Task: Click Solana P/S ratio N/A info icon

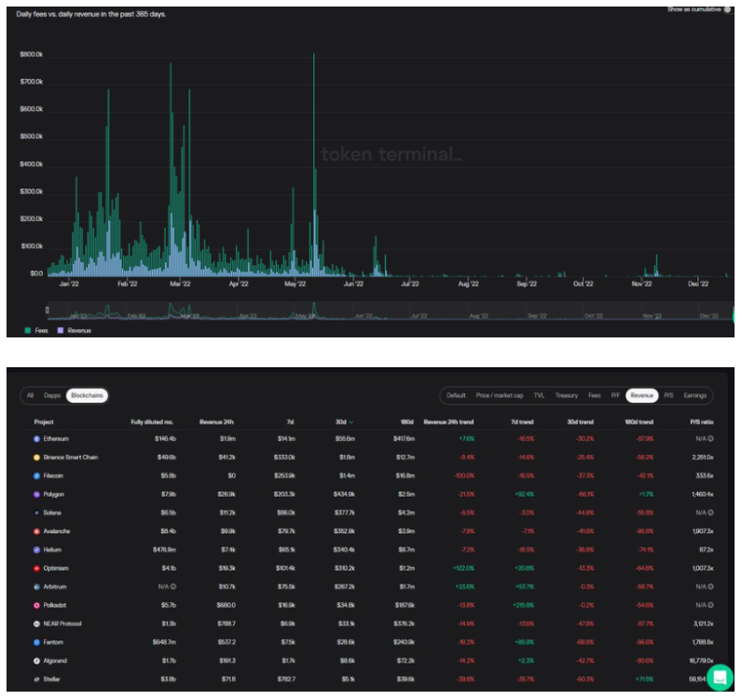Action: (710, 513)
